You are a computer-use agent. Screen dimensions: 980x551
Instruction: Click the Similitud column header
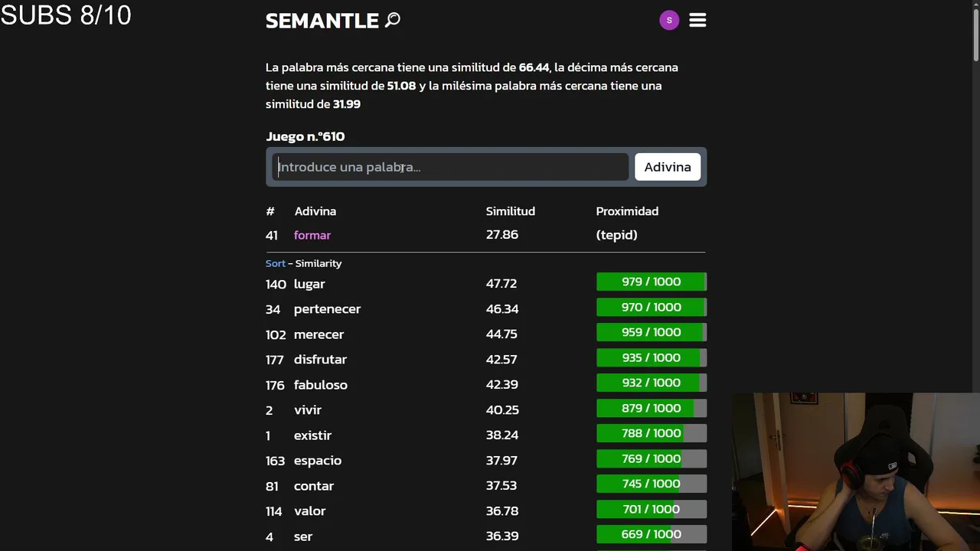click(x=510, y=211)
